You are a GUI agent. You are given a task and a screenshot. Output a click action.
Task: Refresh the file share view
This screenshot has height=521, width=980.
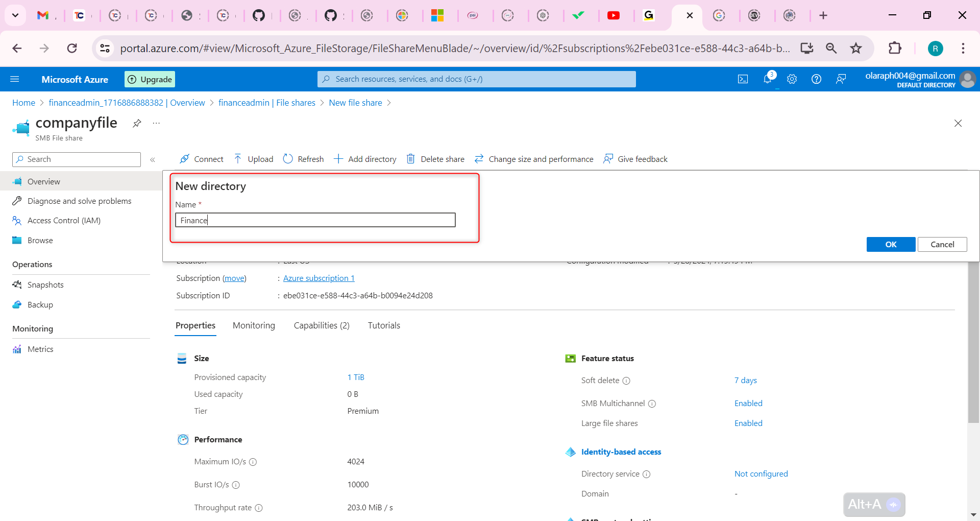(303, 159)
